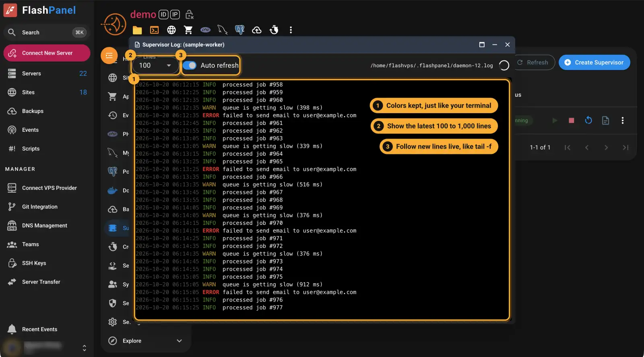Go to Backups in the sidebar

[x=47, y=111]
